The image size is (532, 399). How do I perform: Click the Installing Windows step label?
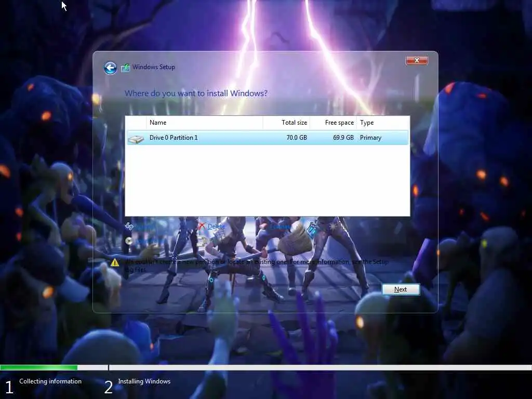(x=144, y=381)
